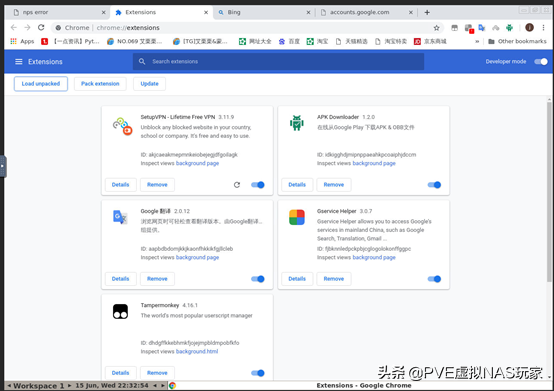Click the Google Translate toolbar icon

point(482,28)
